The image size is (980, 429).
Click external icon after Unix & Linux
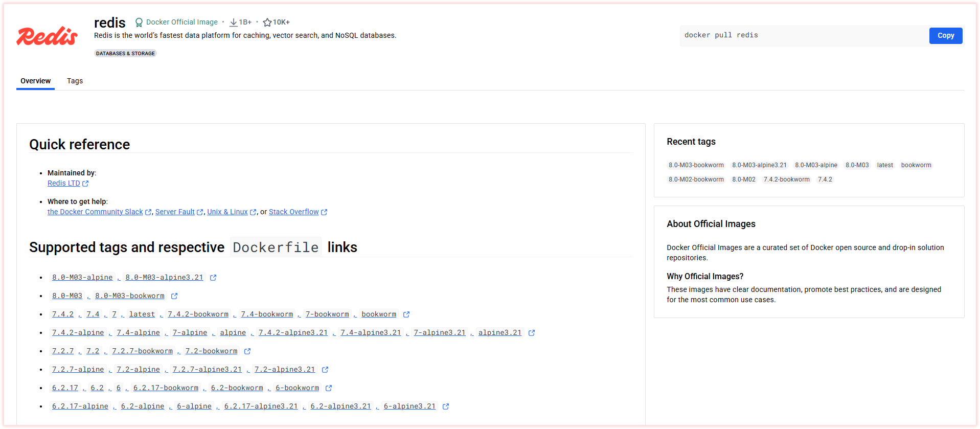(253, 212)
